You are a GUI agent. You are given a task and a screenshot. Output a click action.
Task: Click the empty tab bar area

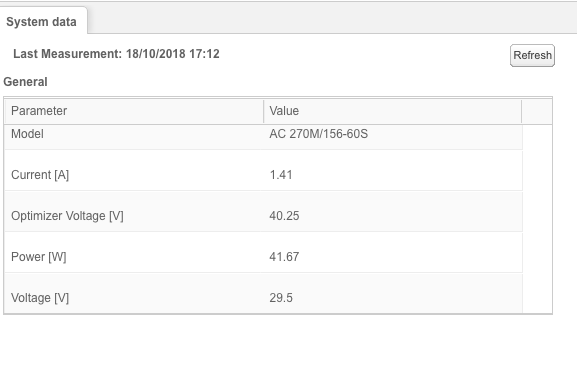click(x=331, y=18)
